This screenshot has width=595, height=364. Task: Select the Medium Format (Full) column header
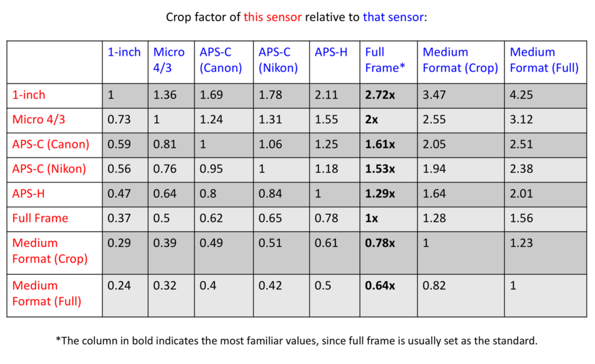coord(544,60)
